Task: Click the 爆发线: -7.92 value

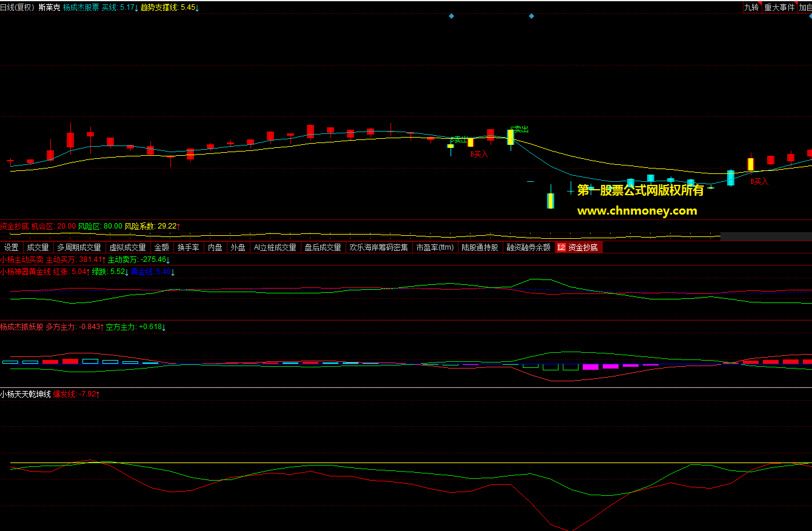Action: pyautogui.click(x=76, y=394)
